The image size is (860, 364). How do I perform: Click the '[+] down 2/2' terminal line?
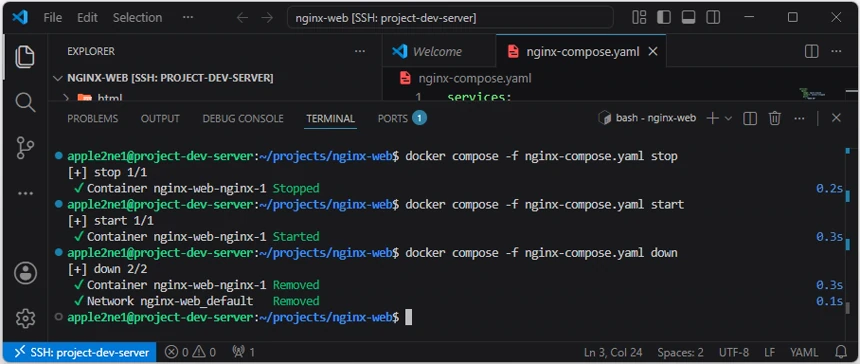point(108,269)
